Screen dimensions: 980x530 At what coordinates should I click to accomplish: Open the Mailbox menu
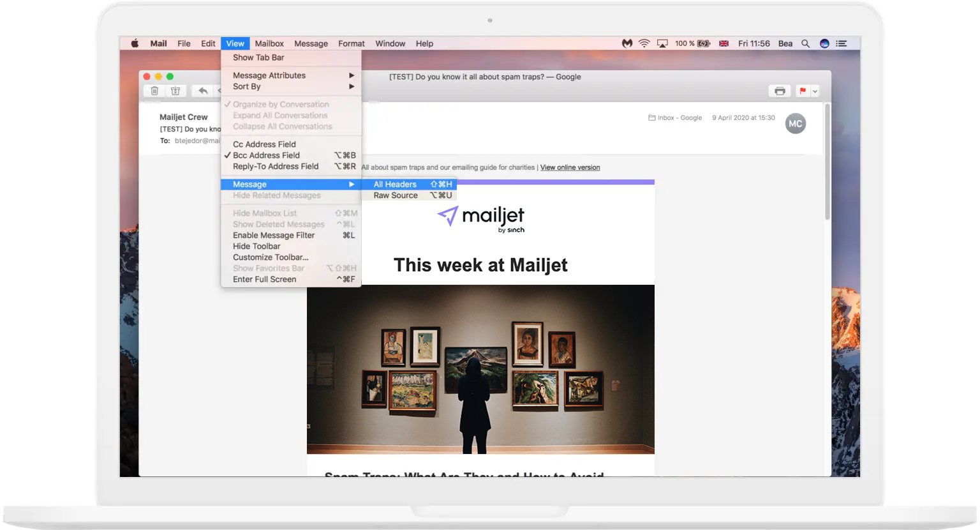click(269, 43)
